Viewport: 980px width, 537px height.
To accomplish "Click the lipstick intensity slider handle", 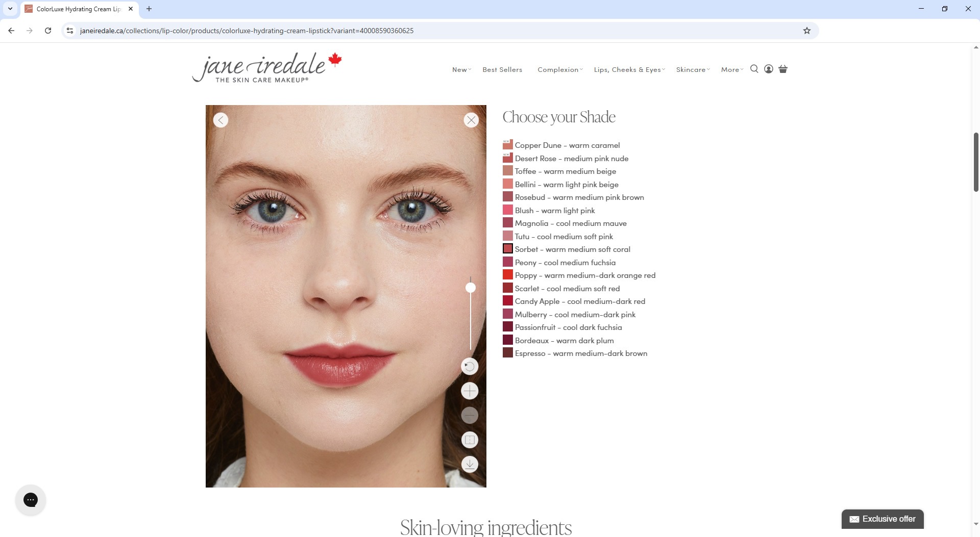I will tap(470, 288).
